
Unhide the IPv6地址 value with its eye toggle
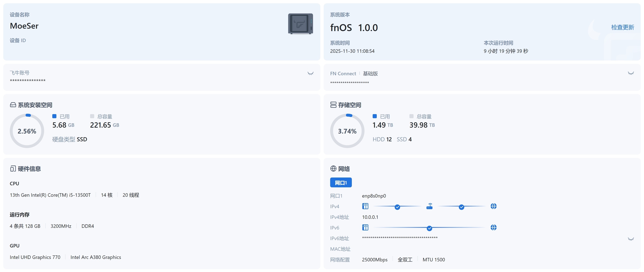point(631,238)
